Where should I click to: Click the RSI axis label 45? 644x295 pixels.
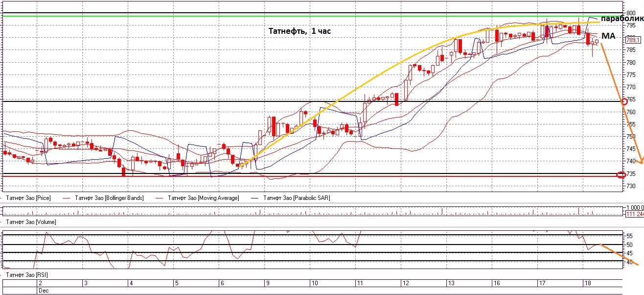(630, 253)
